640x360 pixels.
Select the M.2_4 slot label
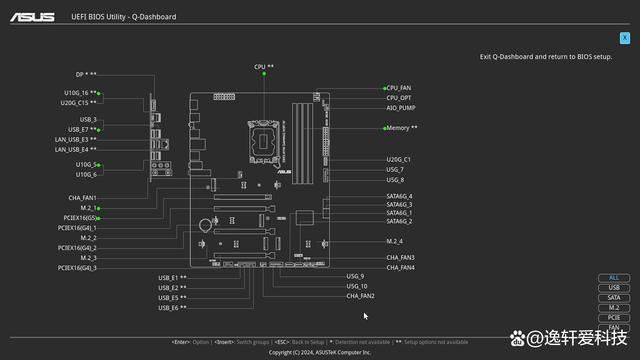394,241
